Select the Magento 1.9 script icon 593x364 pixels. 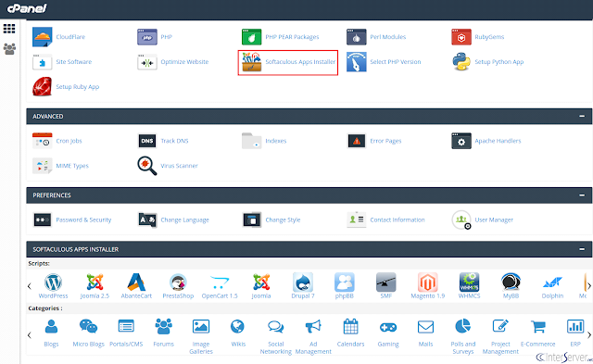click(427, 282)
